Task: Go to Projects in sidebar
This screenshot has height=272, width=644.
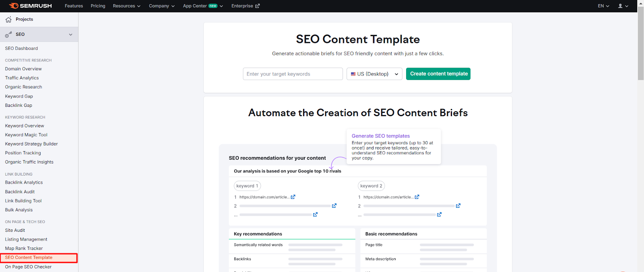Action: coord(24,19)
